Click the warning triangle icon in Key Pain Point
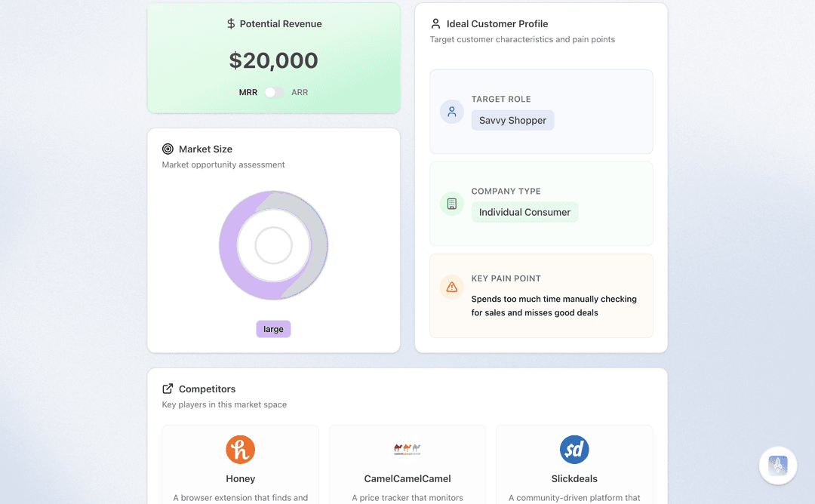 coord(452,287)
